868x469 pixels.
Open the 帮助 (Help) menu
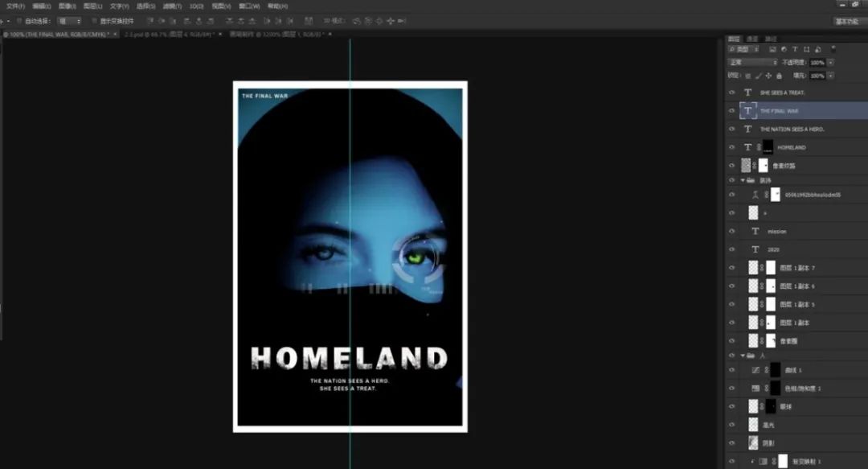[277, 6]
